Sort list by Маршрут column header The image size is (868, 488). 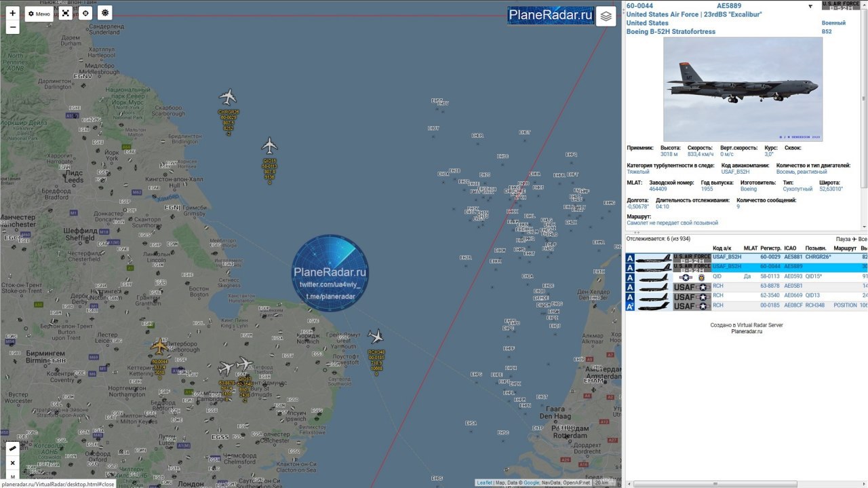point(845,248)
